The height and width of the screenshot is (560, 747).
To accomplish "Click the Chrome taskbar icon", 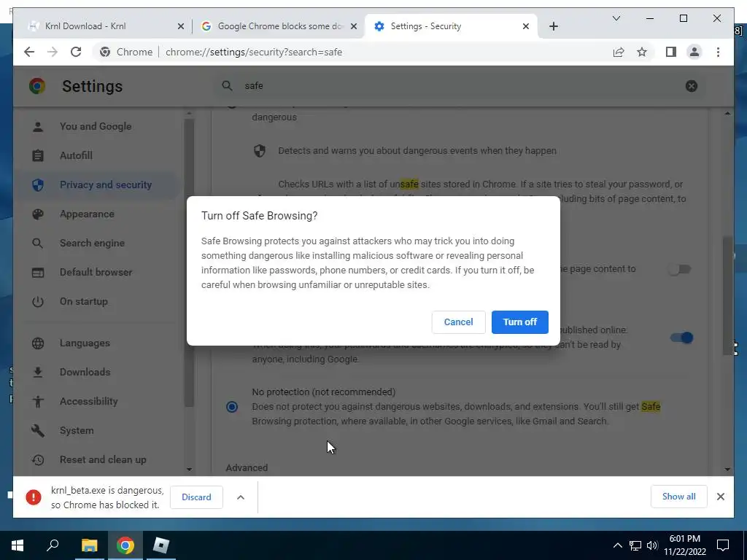I will coord(125,545).
